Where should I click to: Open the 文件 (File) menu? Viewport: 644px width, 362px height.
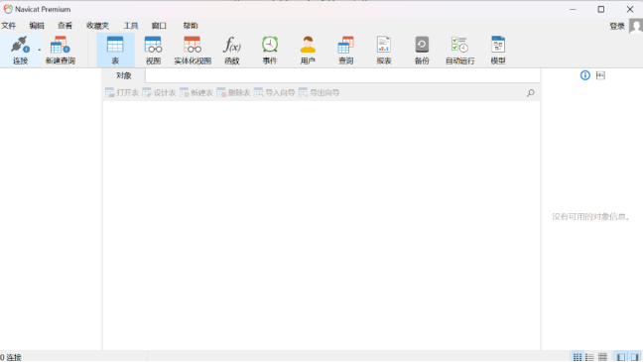(8, 26)
